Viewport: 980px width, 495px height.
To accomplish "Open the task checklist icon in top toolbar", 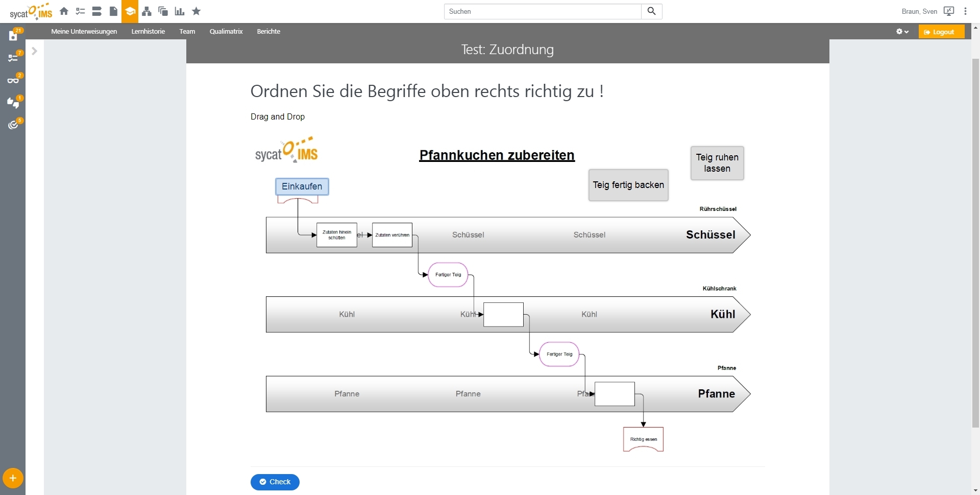I will (80, 11).
